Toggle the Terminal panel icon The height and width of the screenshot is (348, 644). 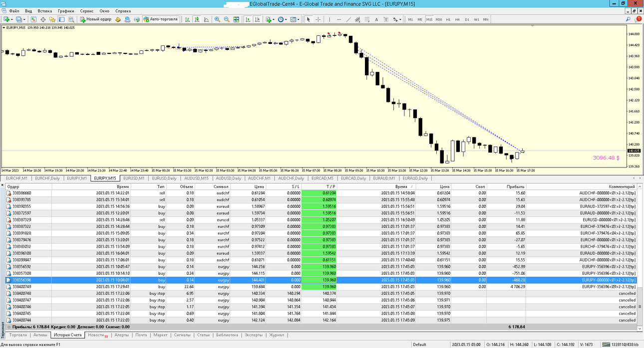[x=61, y=19]
